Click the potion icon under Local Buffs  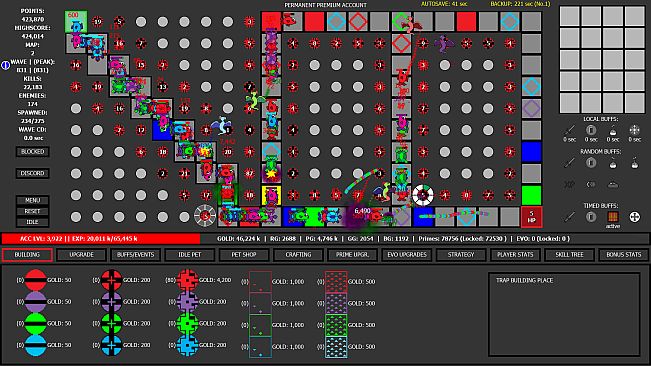(613, 130)
